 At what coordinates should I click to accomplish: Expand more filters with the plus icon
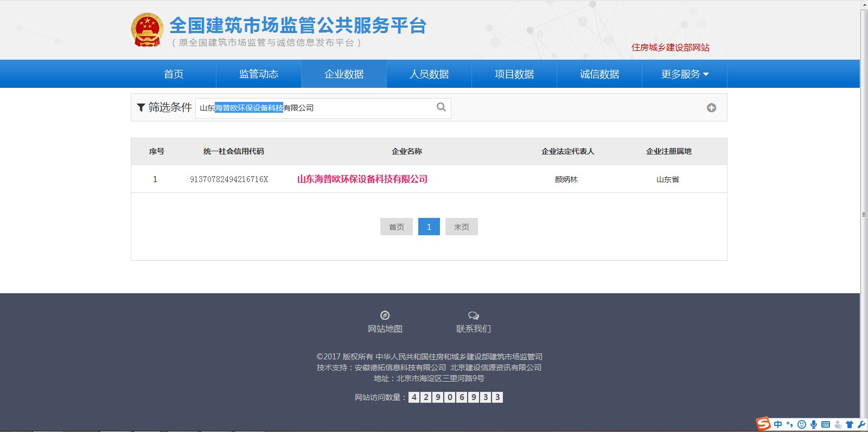[711, 108]
